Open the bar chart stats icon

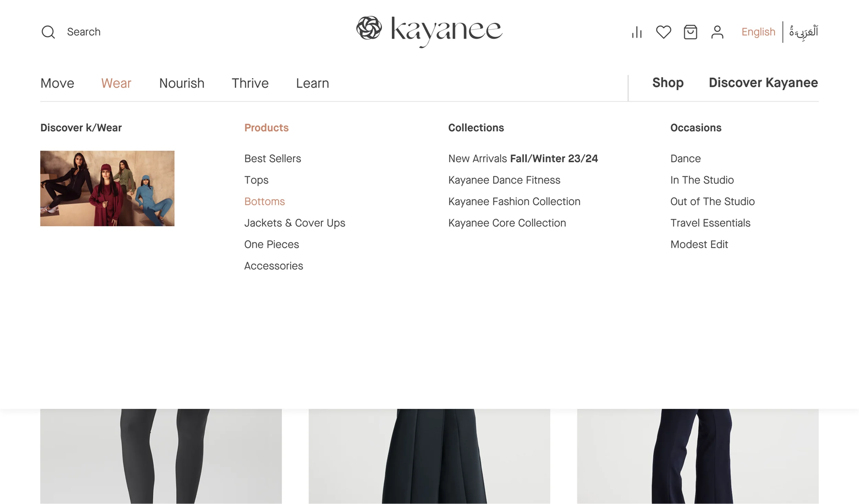click(637, 32)
